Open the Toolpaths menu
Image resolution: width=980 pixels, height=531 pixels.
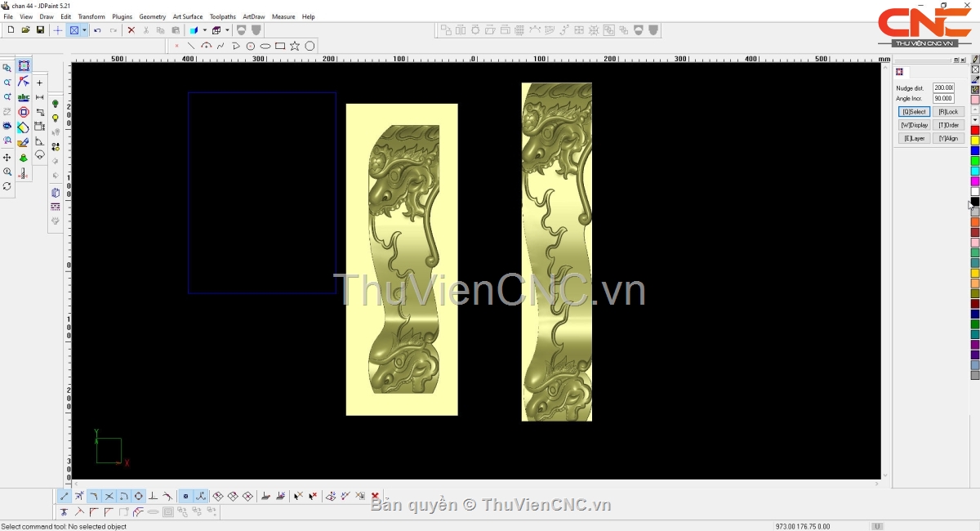(222, 16)
